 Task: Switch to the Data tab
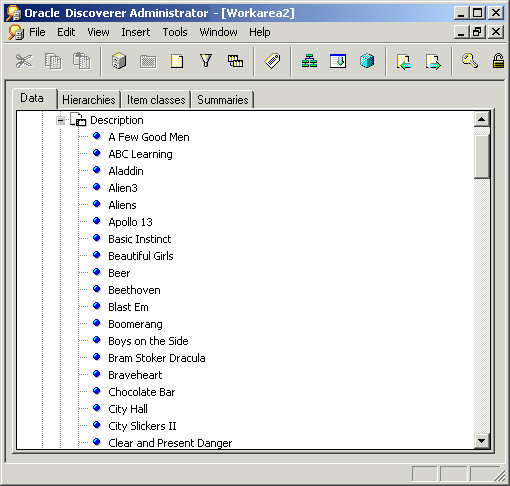point(35,98)
